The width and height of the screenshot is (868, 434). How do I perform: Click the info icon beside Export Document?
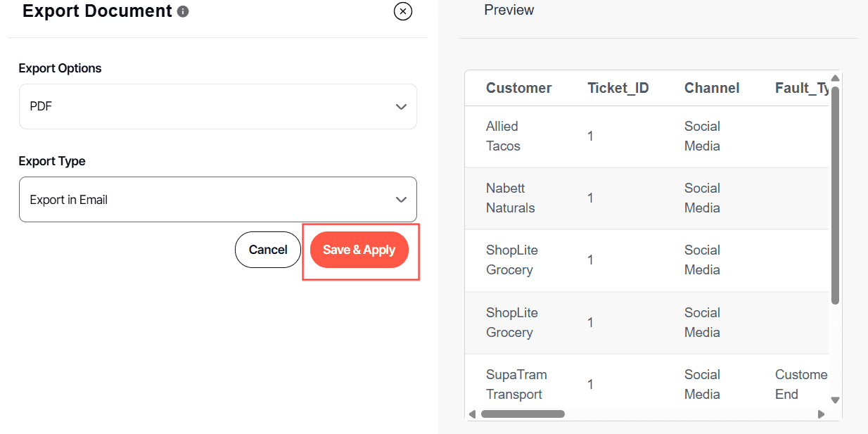(x=183, y=12)
